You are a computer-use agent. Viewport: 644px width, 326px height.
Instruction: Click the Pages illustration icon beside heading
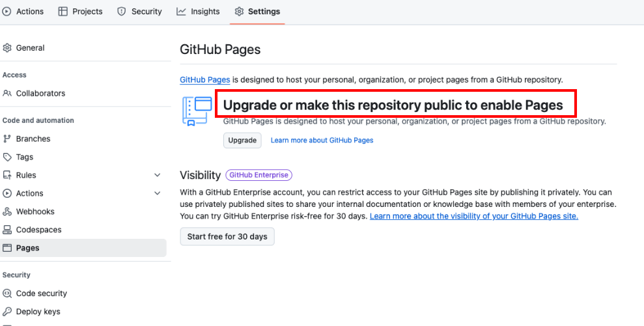click(197, 111)
